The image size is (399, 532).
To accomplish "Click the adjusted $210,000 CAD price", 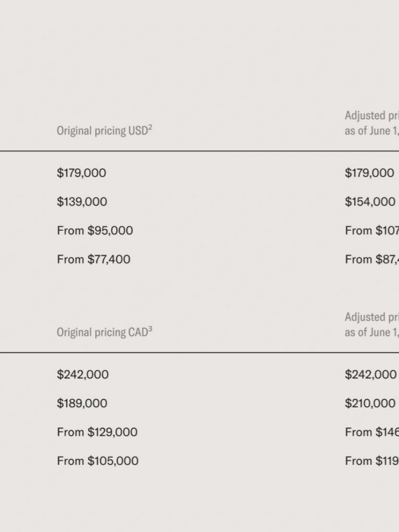I will [x=370, y=403].
